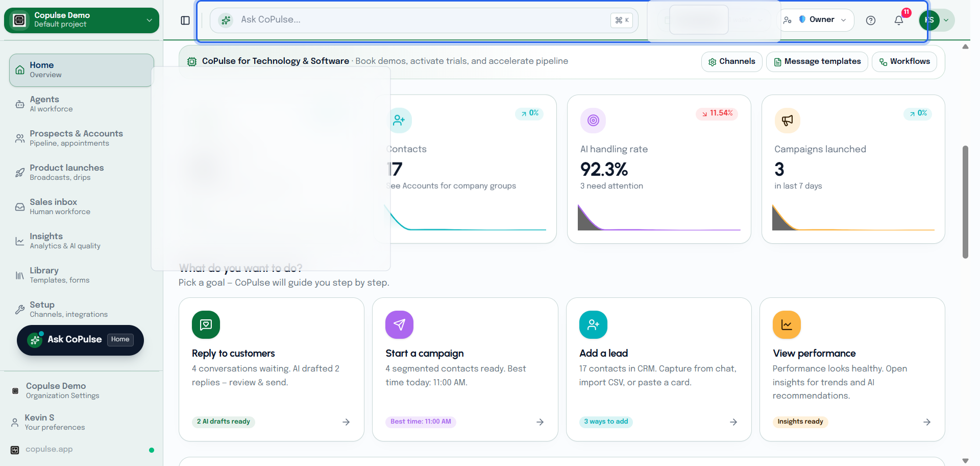The height and width of the screenshot is (466, 980).
Task: Go to Agents AI workforce
Action: (82, 104)
